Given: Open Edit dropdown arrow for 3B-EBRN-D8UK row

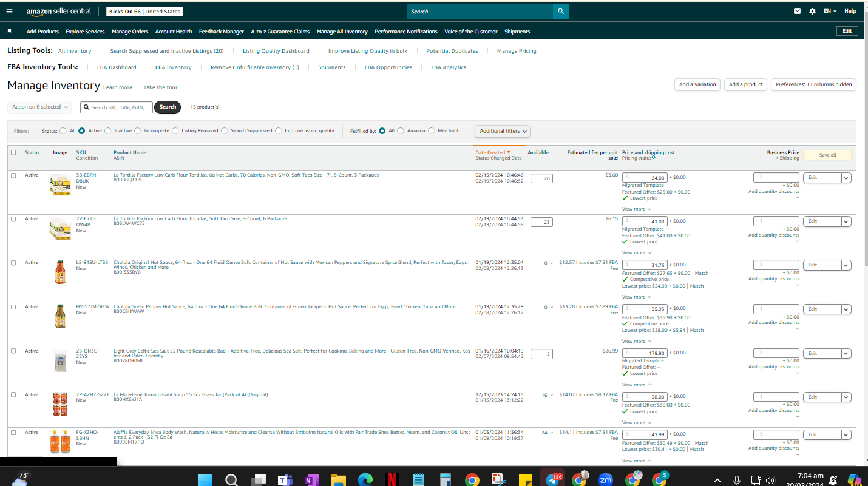Looking at the screenshot, I should 846,178.
